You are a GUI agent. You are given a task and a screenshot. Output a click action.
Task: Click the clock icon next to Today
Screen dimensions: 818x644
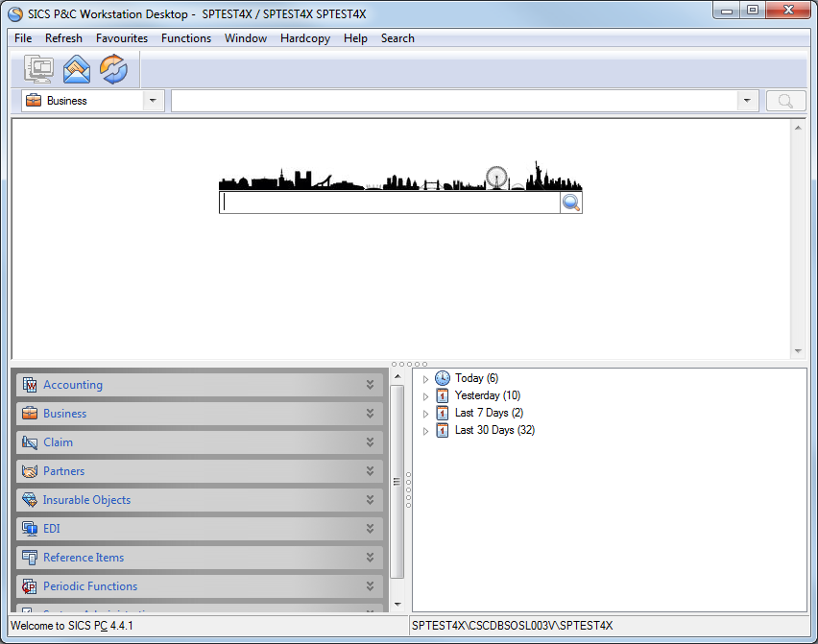tap(442, 378)
